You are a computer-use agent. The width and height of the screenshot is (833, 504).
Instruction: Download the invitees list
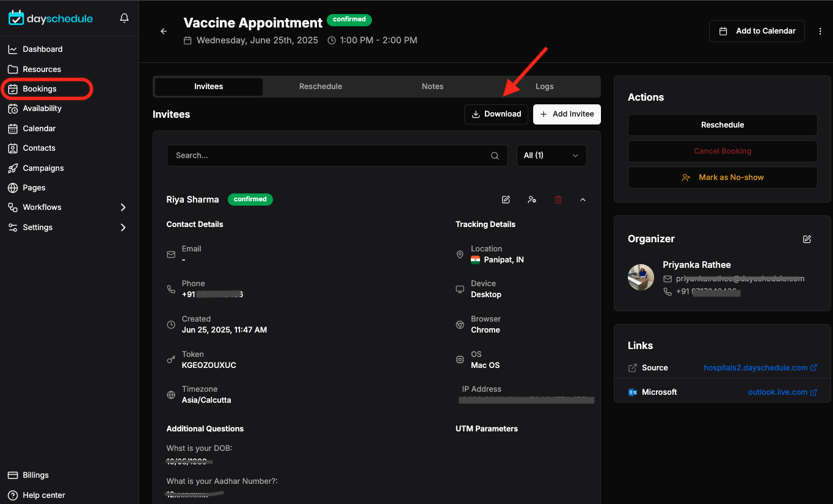496,114
